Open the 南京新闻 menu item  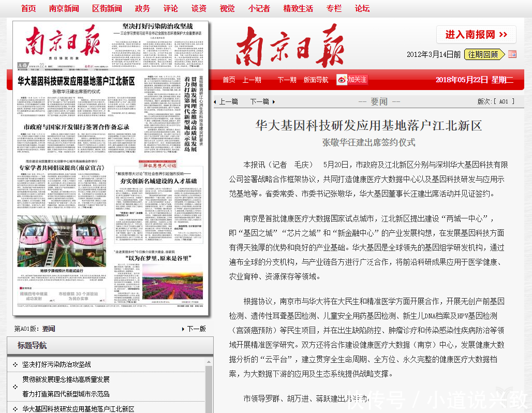tap(64, 8)
